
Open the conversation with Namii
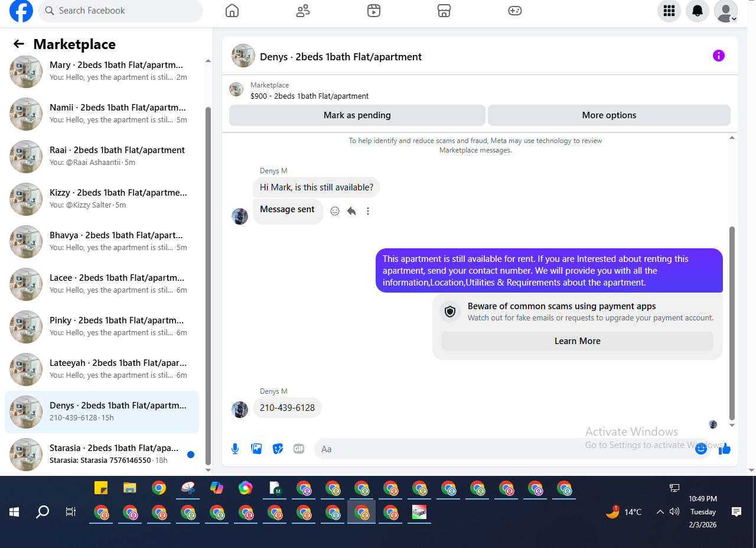click(x=102, y=114)
